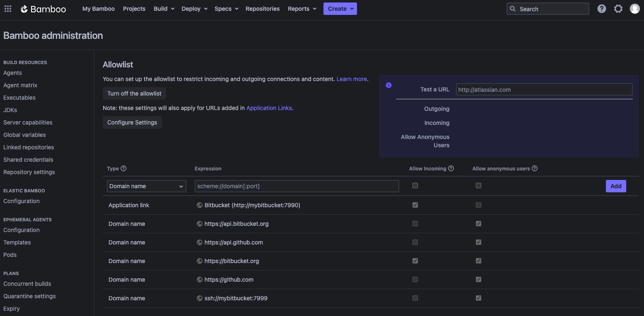Open Quarantine settings in the sidebar
This screenshot has height=316, width=644.
coord(29,296)
